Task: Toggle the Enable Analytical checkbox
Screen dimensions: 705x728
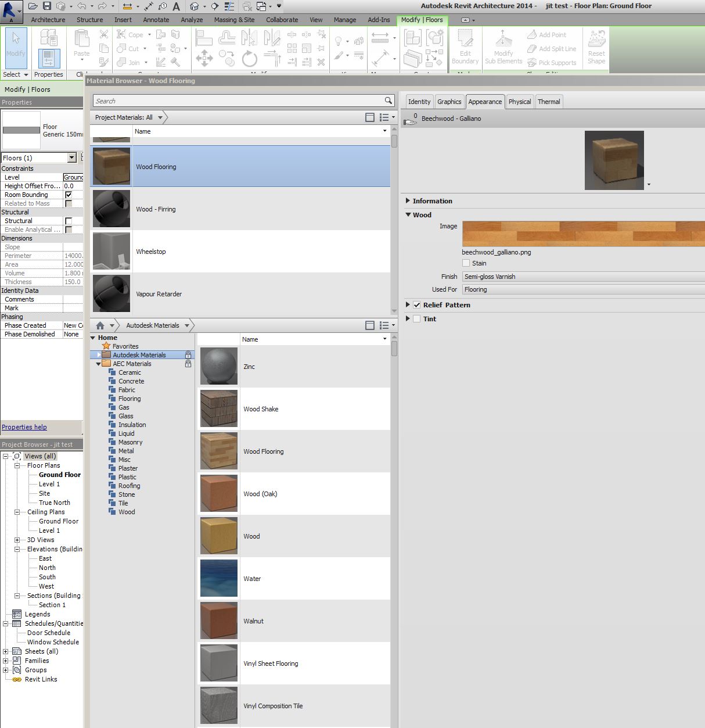Action: pyautogui.click(x=69, y=229)
